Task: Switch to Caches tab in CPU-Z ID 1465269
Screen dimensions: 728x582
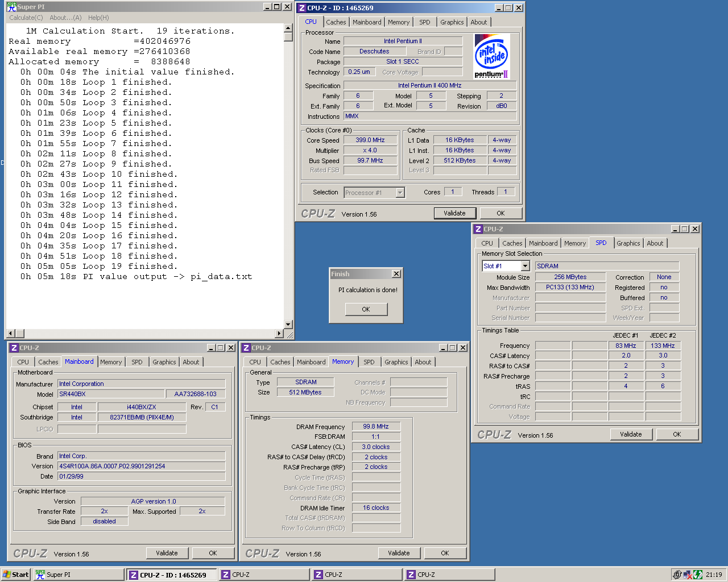Action: pyautogui.click(x=336, y=22)
